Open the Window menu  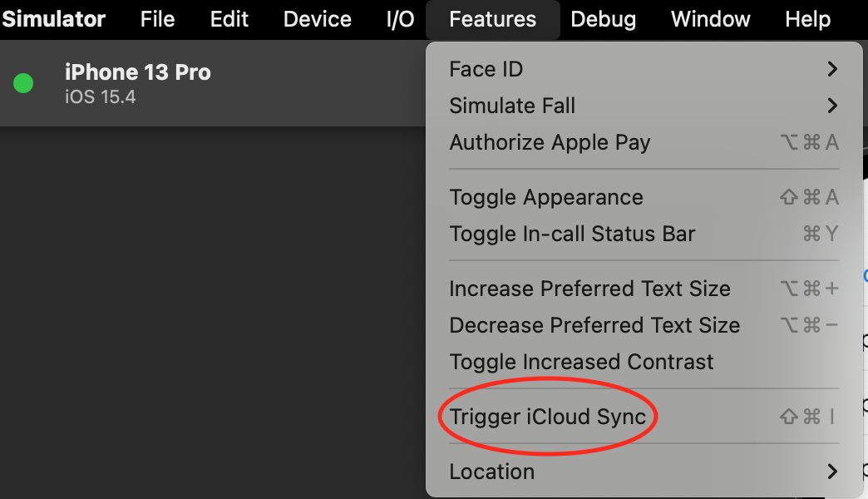coord(710,19)
